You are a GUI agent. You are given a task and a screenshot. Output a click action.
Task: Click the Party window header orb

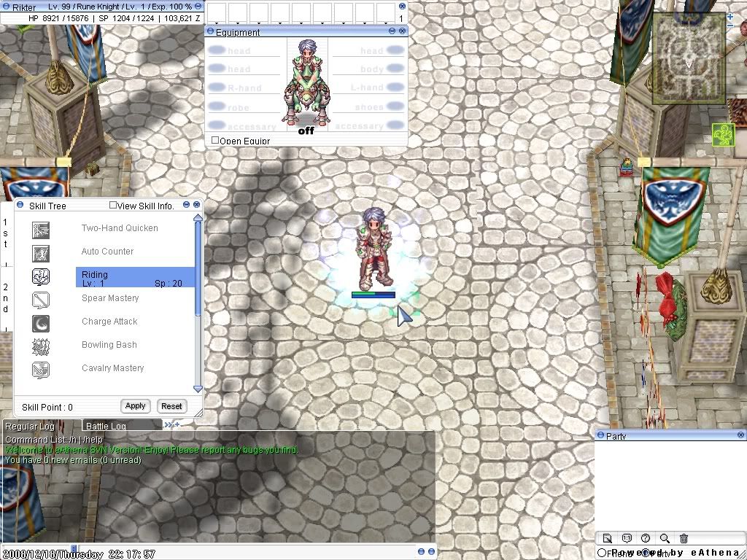click(601, 435)
